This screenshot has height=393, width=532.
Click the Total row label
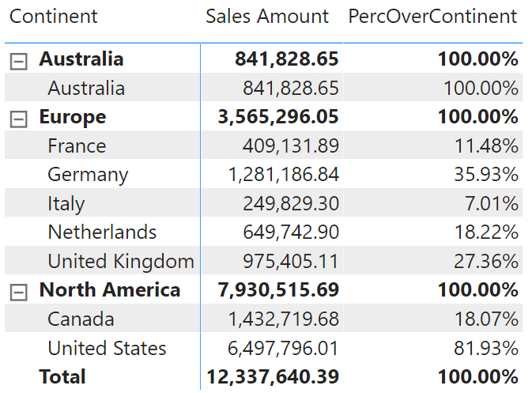point(62,376)
